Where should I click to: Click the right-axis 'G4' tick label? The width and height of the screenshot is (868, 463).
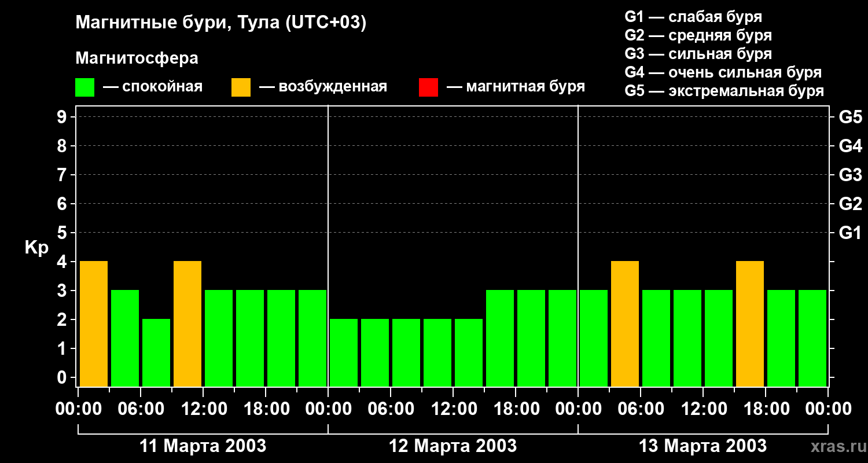[850, 146]
